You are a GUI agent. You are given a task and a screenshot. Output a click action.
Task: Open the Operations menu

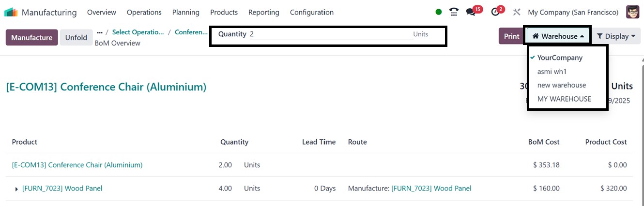144,12
